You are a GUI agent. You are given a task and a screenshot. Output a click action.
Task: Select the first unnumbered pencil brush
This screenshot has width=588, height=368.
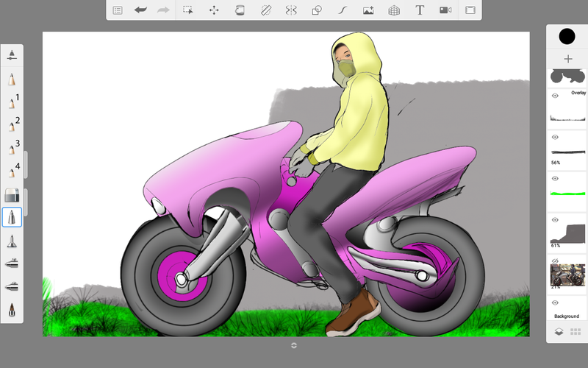pos(12,79)
